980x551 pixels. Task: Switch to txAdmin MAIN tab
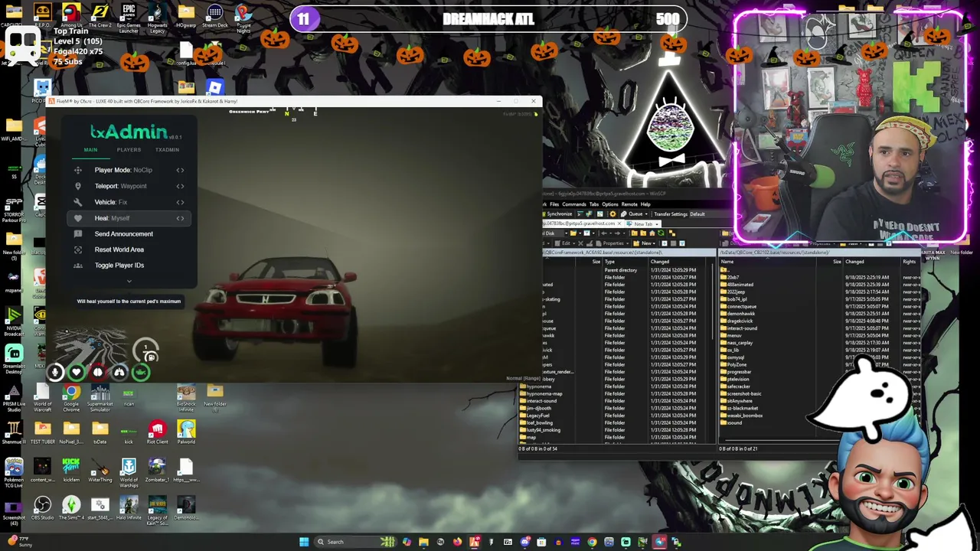coord(90,150)
